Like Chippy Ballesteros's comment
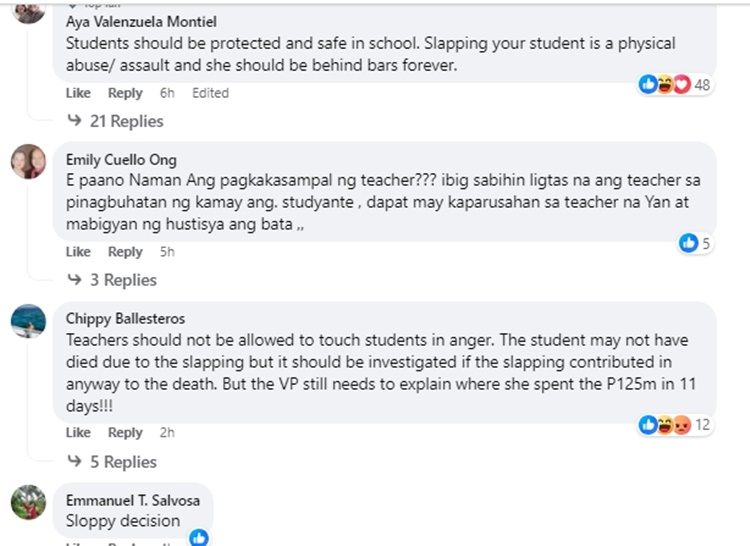Viewport: 750px width, 546px height. click(78, 433)
